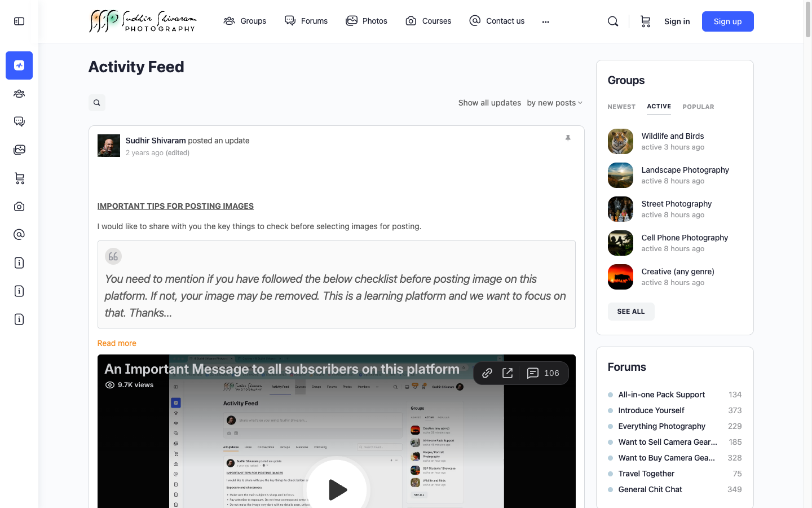Toggle the left sidebar panel
Screen dimensions: 812x508
coord(19,21)
